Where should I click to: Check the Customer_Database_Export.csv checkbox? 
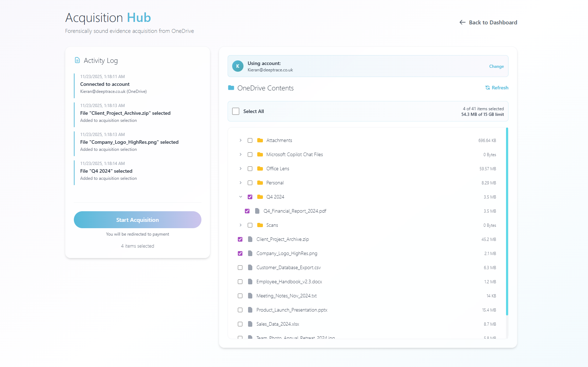[240, 267]
